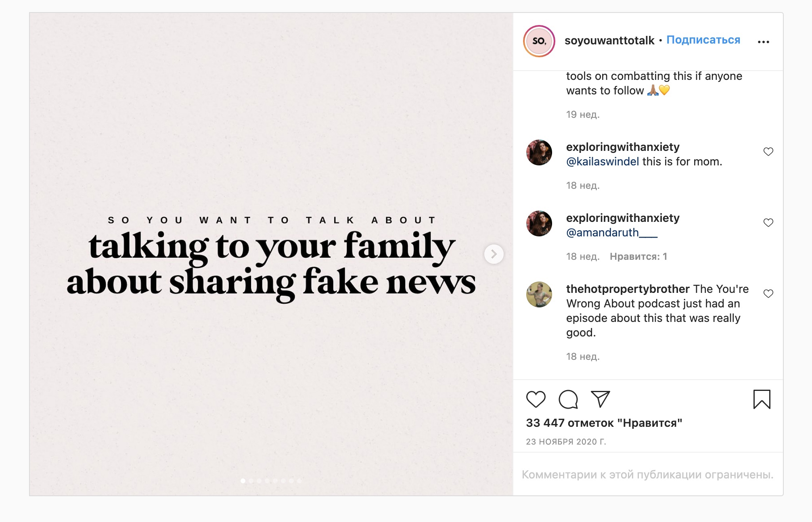Click the soyouwanttotalk 'SO,' profile avatar
Viewport: 812px width, 522px height.
[539, 41]
